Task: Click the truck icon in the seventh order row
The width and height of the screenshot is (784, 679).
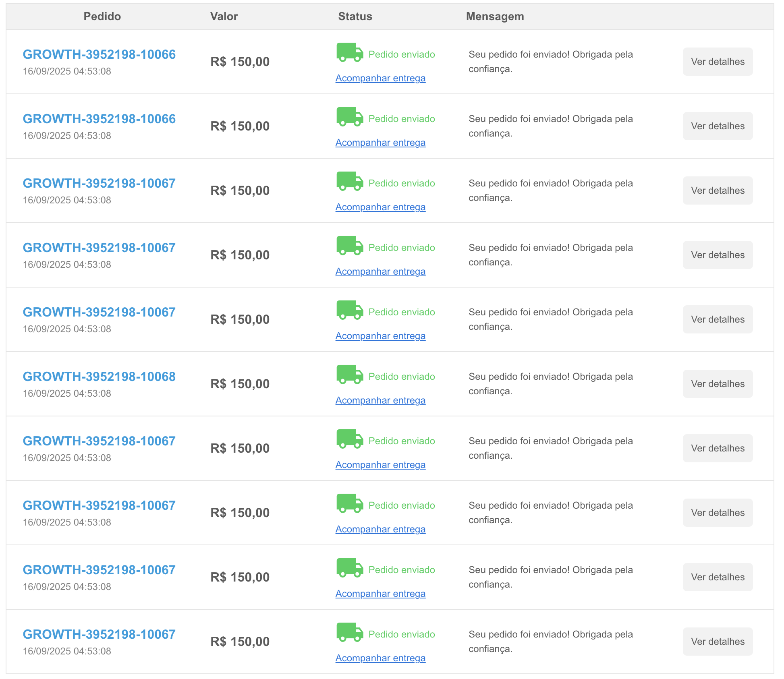Action: pos(349,439)
